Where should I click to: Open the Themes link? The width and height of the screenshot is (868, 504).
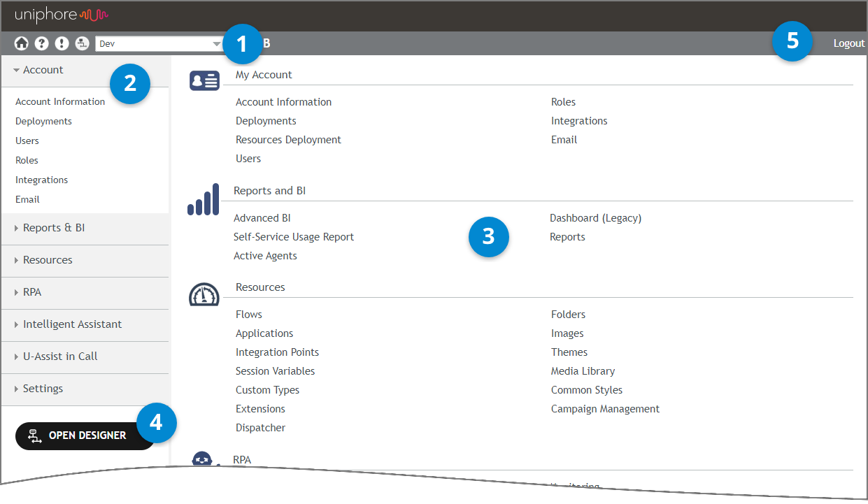569,352
